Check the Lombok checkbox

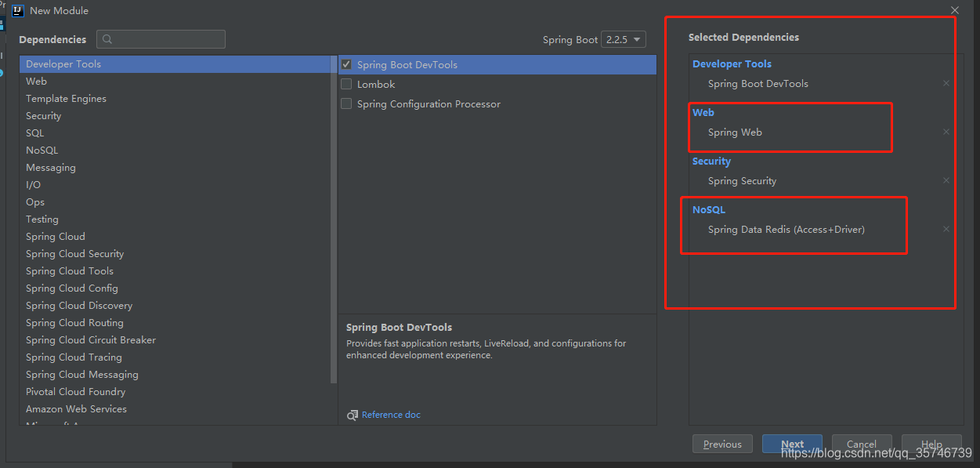[346, 84]
